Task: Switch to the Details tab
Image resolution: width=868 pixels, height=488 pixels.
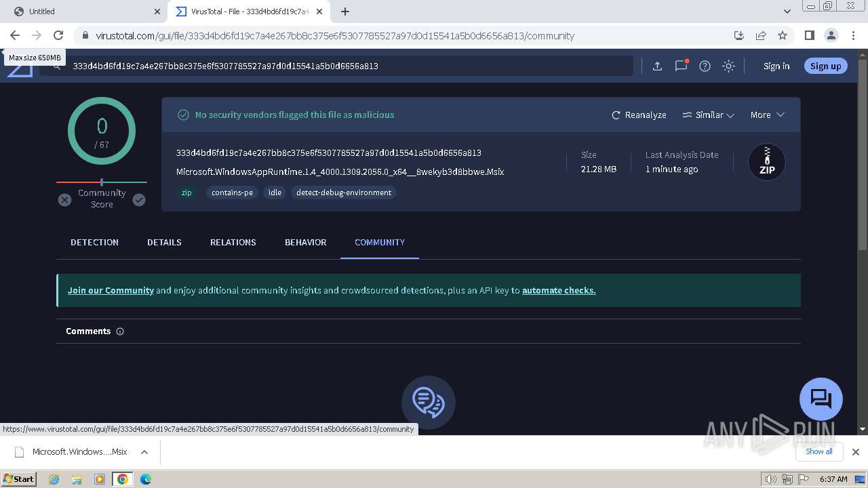Action: coord(164,243)
